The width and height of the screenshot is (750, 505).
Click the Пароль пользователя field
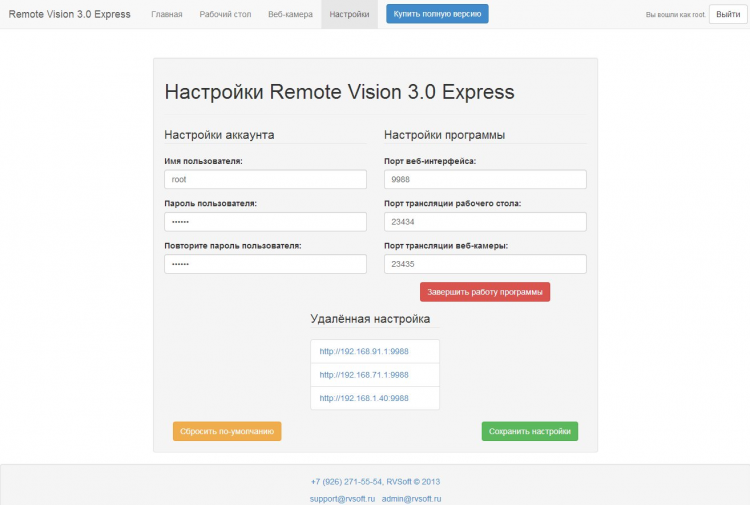[x=265, y=222]
